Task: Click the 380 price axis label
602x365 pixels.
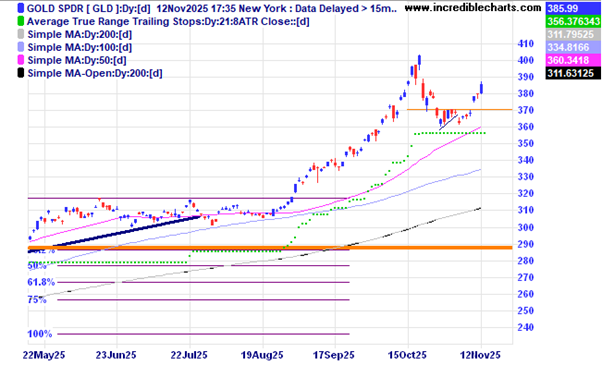Action: click(526, 93)
